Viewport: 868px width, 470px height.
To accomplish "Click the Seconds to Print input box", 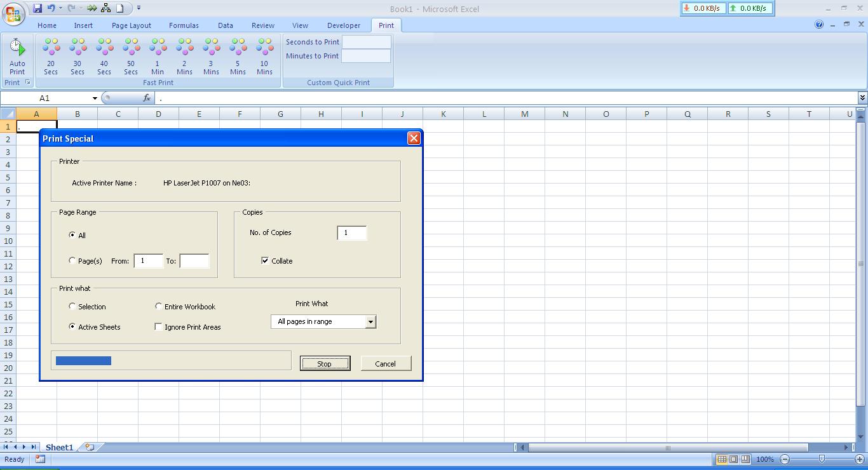I will click(366, 42).
